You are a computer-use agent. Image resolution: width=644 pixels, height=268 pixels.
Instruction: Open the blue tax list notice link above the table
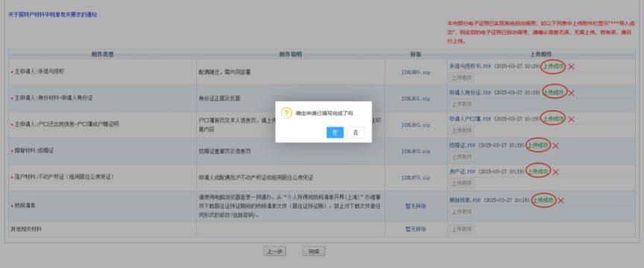(x=53, y=15)
